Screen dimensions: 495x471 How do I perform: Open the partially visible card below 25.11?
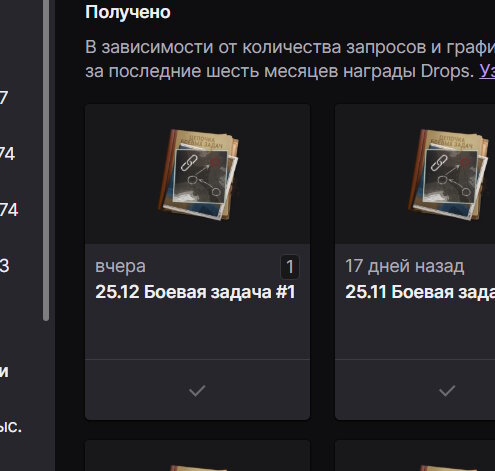(x=415, y=455)
